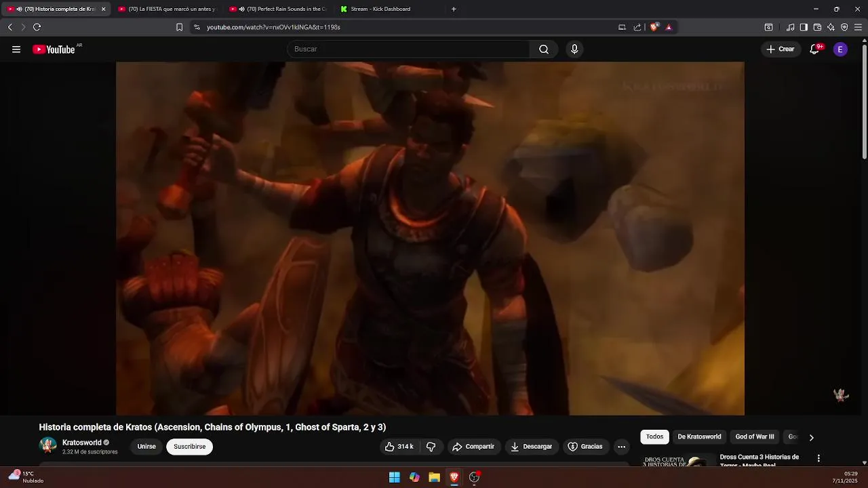Open the Brave VPN shield icon

[x=844, y=27]
